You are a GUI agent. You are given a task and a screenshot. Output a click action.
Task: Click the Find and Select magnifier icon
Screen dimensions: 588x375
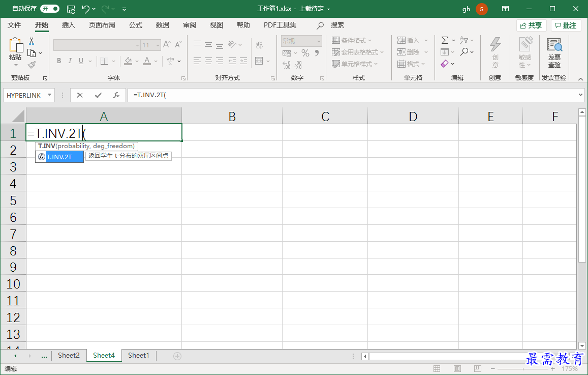point(464,52)
